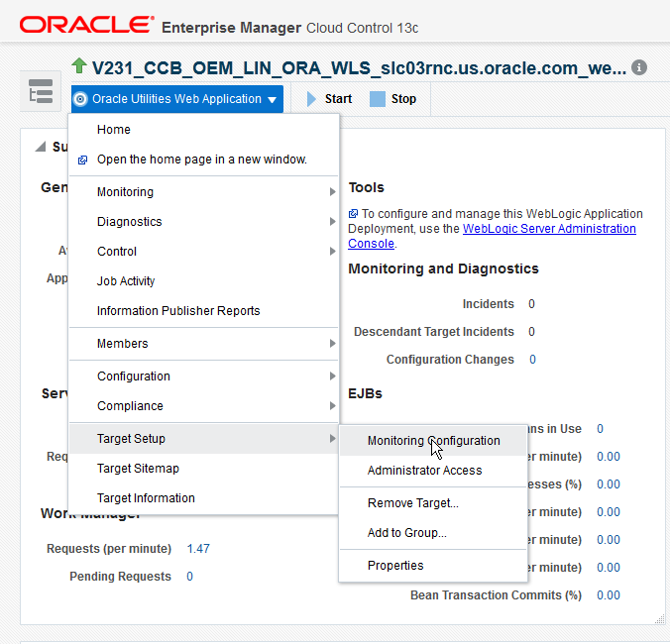Expand the Diagnostics submenu arrow
This screenshot has height=644, width=670.
(332, 222)
